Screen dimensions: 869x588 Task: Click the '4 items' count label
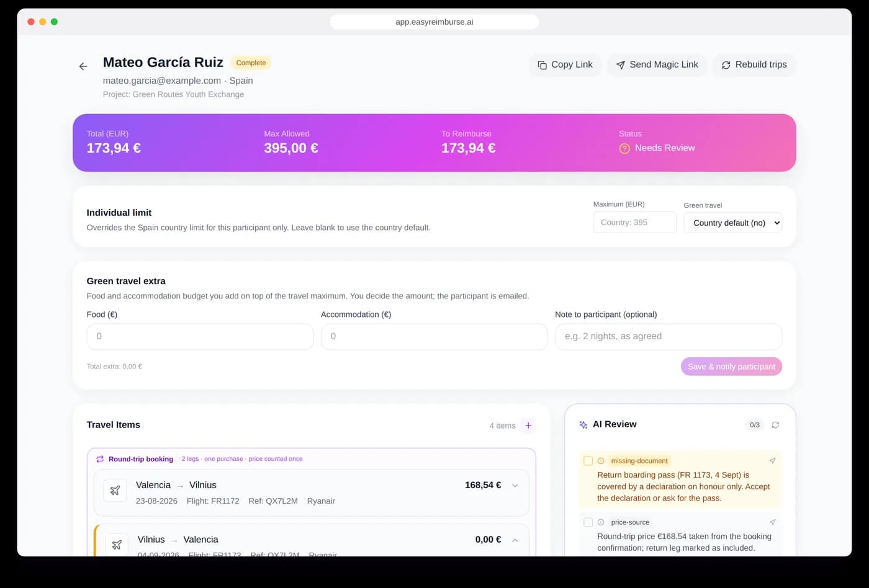tap(502, 425)
